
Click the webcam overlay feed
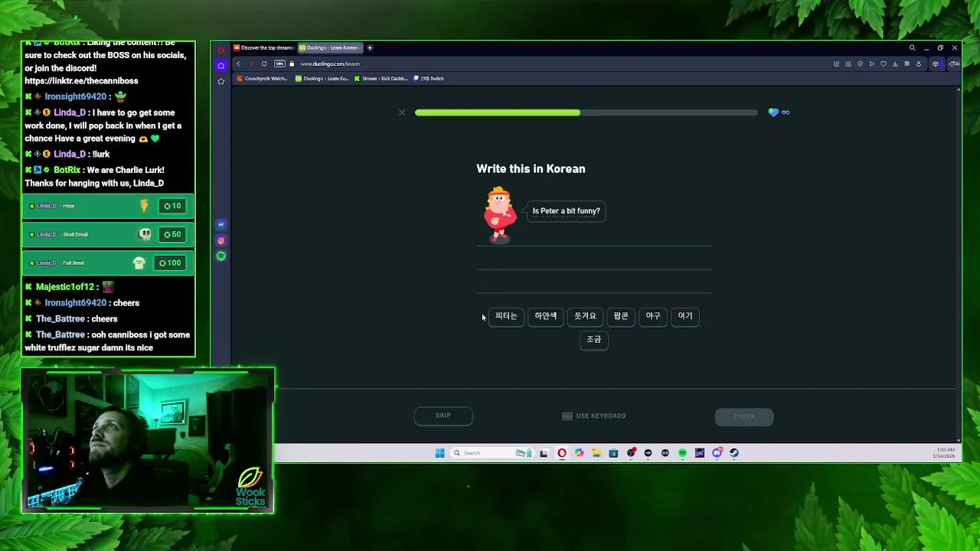coord(148,440)
